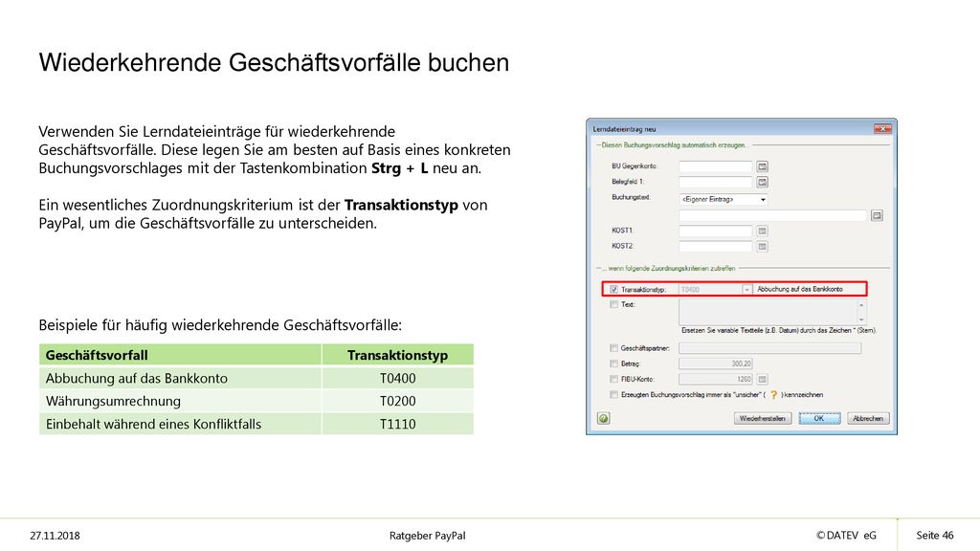The height and width of the screenshot is (551, 980).
Task: Click the 'Geschäftsvorfall' column header
Action: coord(181,355)
